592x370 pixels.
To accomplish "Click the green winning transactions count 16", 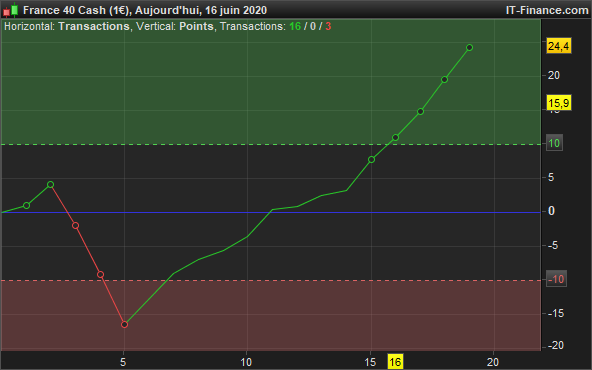I will (x=295, y=26).
